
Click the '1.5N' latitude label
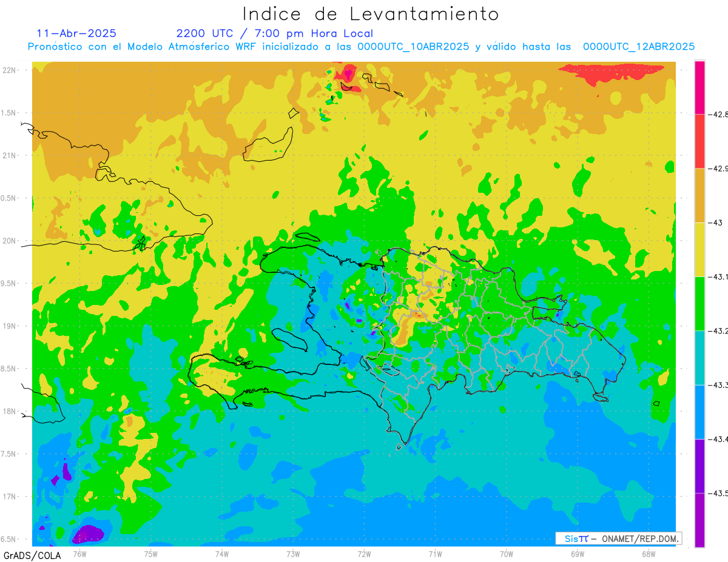[8, 113]
